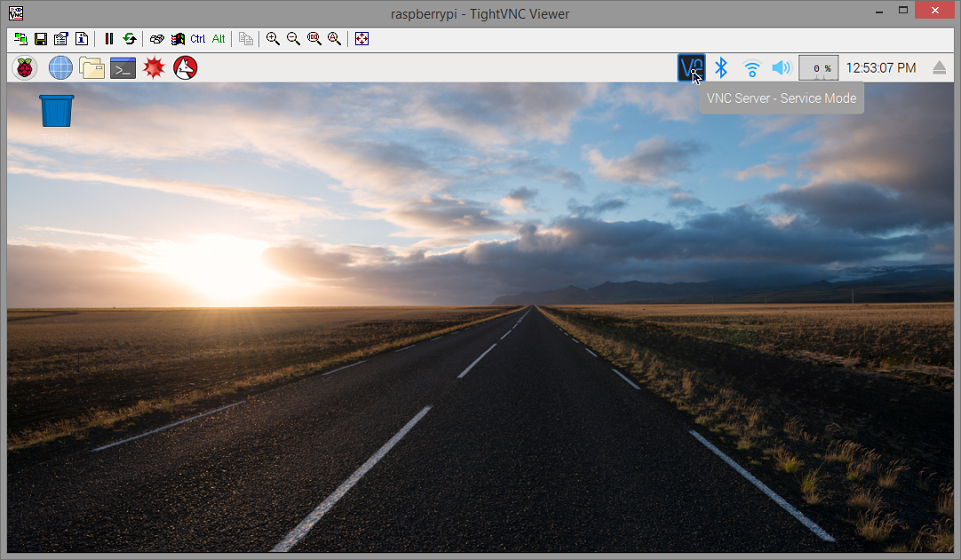
Task: Open the WiFi networks tray icon
Action: pyautogui.click(x=751, y=68)
